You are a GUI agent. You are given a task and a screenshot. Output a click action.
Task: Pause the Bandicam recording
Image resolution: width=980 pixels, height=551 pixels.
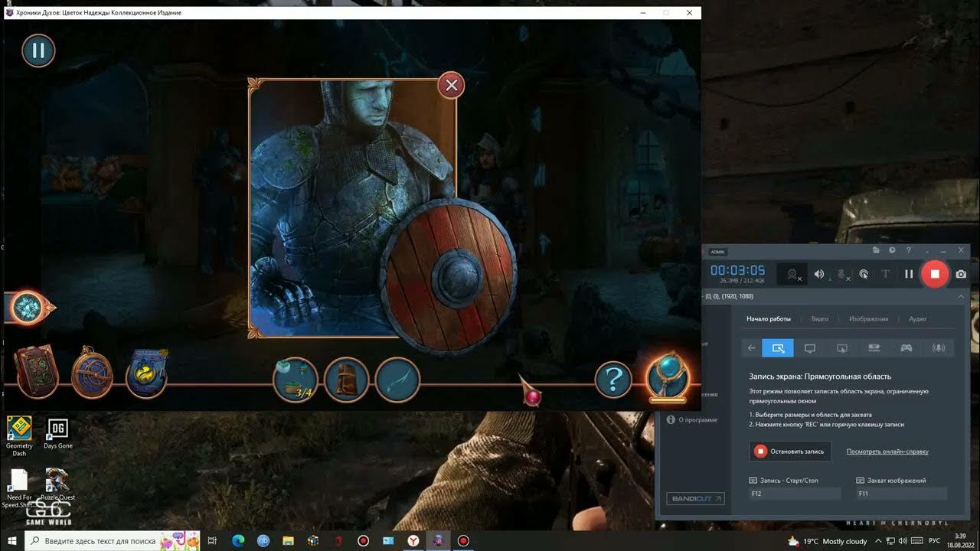tap(909, 274)
